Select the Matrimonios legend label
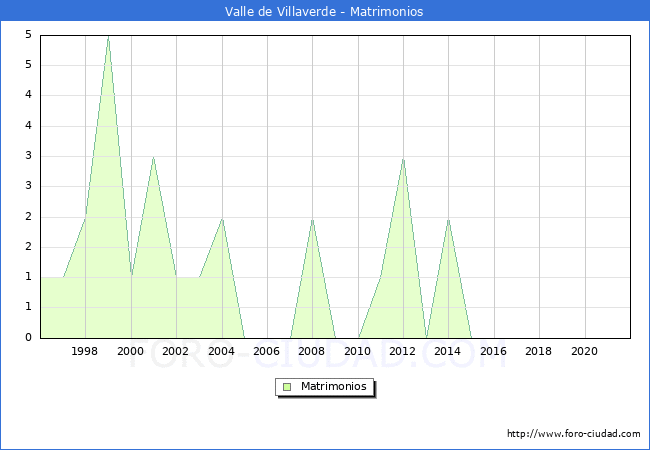Image resolution: width=650 pixels, height=450 pixels. 334,387
